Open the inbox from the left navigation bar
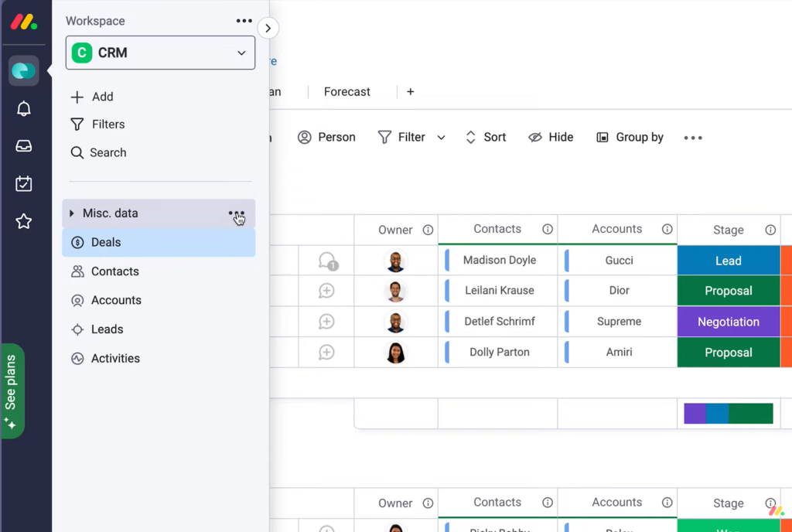The width and height of the screenshot is (792, 532). point(23,145)
